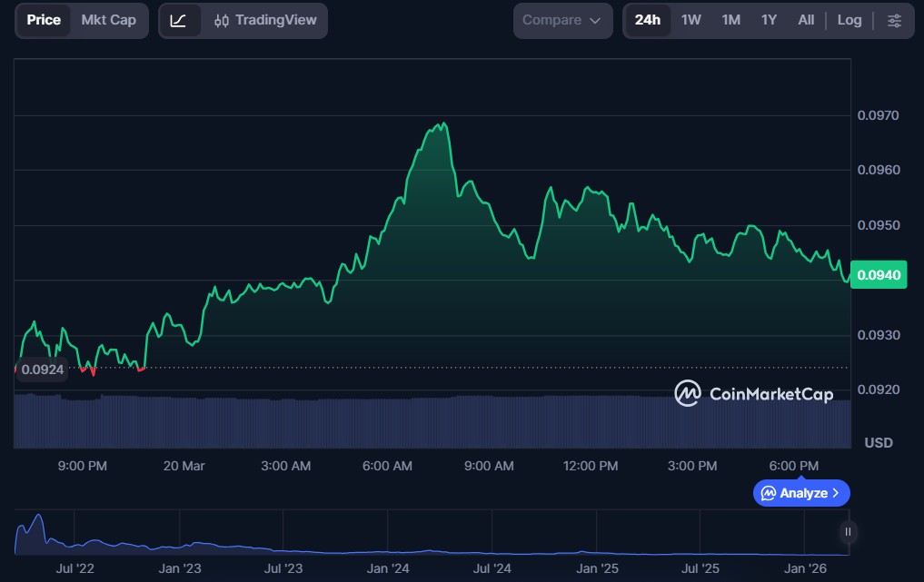Click the Analyze button
This screenshot has width=924, height=582.
pos(801,493)
